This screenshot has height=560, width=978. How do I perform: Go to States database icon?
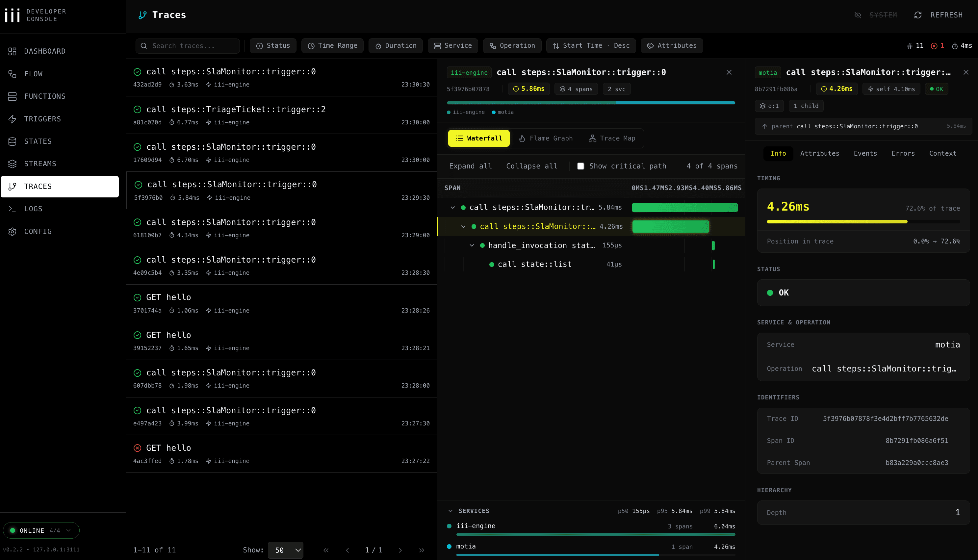(x=12, y=141)
